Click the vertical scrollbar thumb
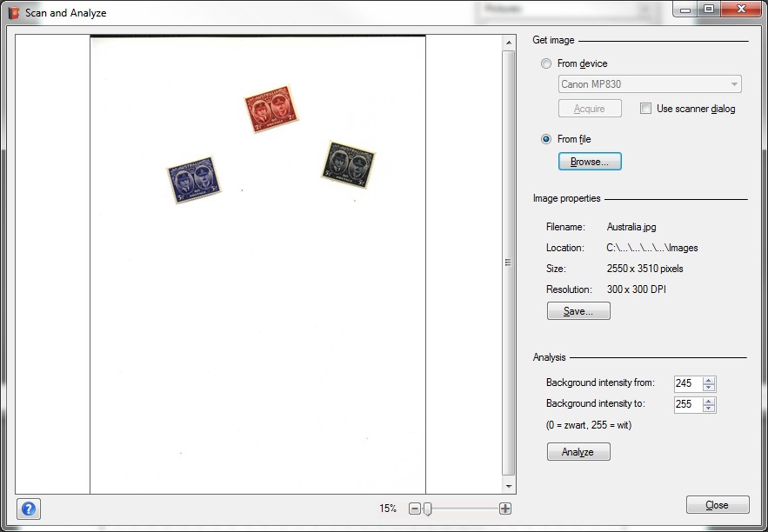768x532 pixels. point(509,263)
